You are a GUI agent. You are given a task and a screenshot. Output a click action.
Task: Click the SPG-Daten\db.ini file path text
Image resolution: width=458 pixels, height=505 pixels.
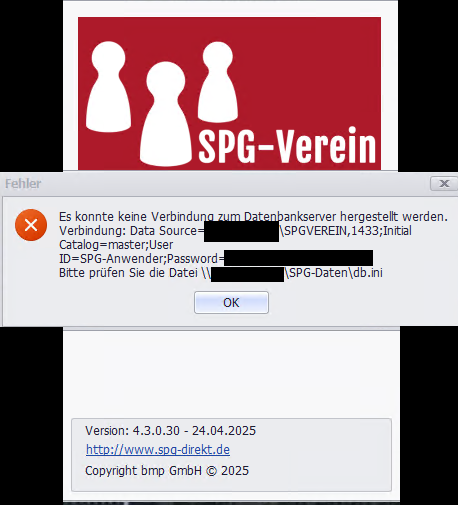(334, 273)
